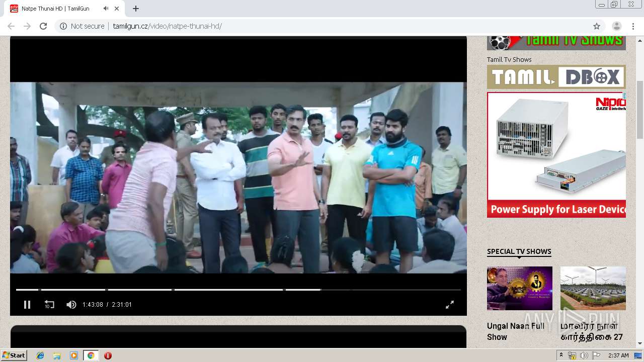Click the Show Desktop button
The image size is (644, 362).
click(638, 355)
